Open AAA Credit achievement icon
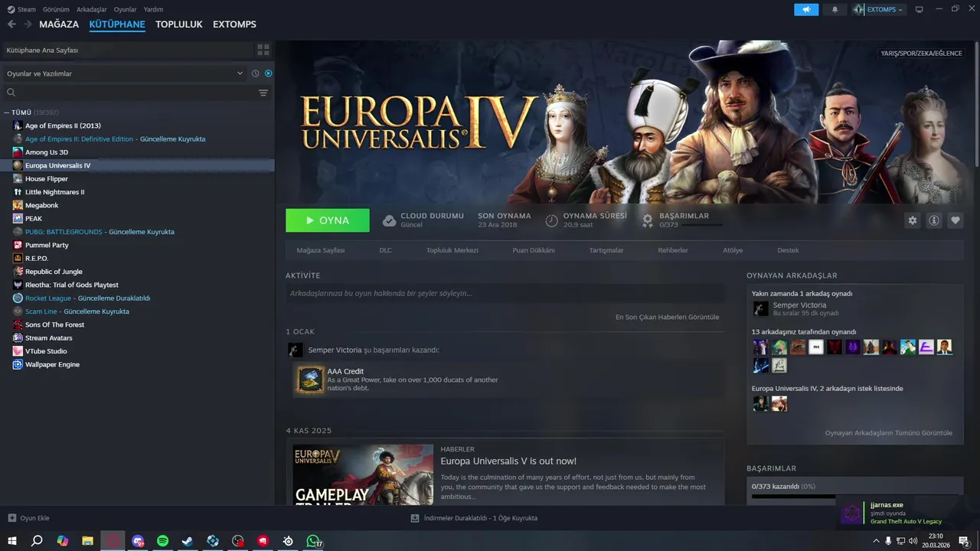 coord(311,380)
